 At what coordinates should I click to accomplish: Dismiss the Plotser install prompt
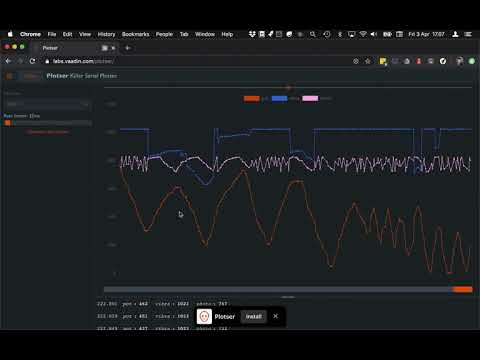pyautogui.click(x=275, y=316)
